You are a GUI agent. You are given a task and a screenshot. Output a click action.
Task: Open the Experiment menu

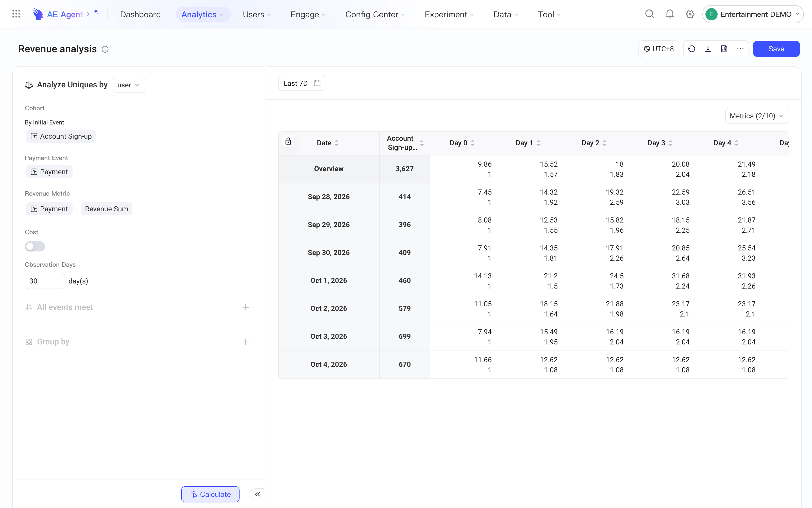pos(449,14)
